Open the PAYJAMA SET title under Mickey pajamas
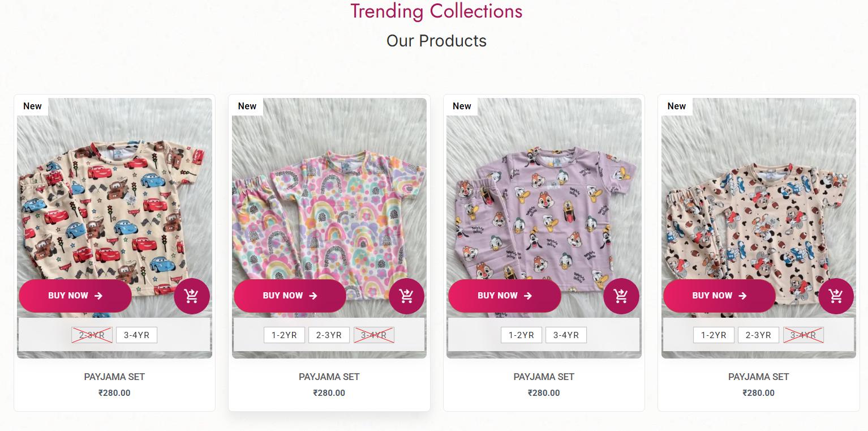 758,377
